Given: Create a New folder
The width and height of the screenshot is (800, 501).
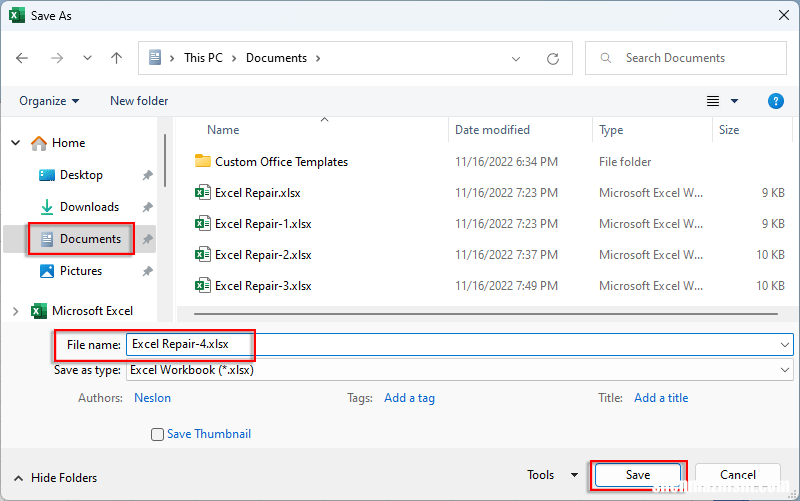Looking at the screenshot, I should point(139,101).
